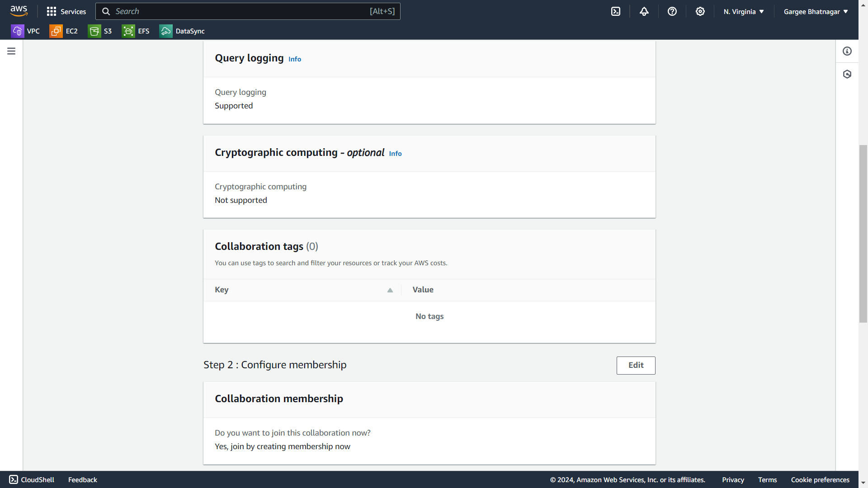Click the AWS logo home icon
Image resolution: width=868 pixels, height=488 pixels.
tap(19, 11)
